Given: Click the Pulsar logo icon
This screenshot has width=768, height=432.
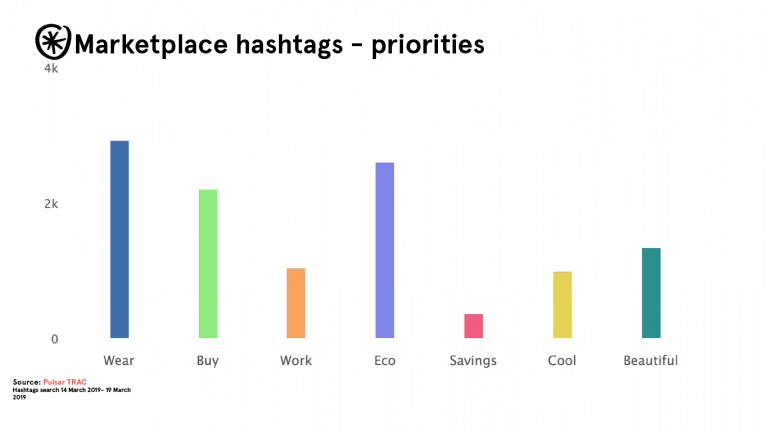Looking at the screenshot, I should tap(53, 41).
